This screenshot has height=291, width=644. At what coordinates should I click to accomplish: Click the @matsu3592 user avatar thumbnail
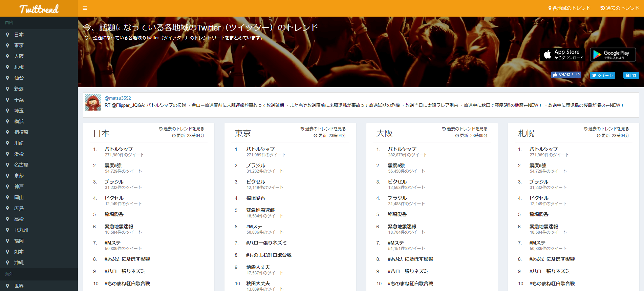click(x=93, y=102)
